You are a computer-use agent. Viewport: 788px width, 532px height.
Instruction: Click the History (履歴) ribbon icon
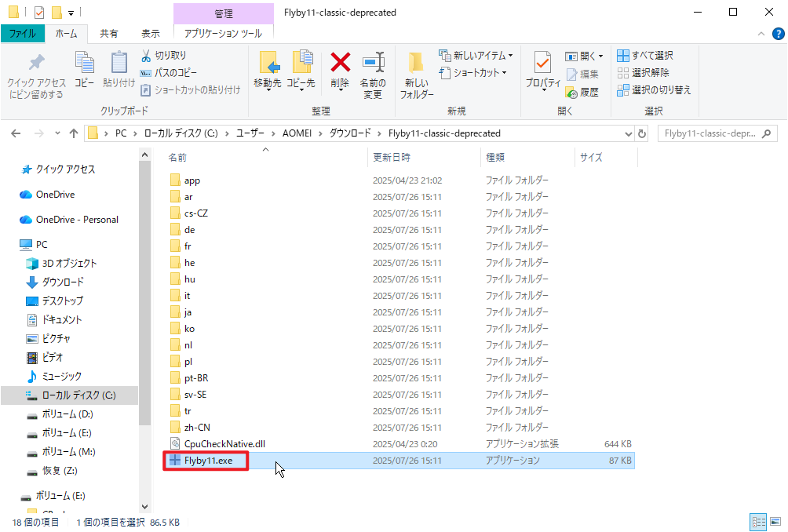tap(571, 93)
